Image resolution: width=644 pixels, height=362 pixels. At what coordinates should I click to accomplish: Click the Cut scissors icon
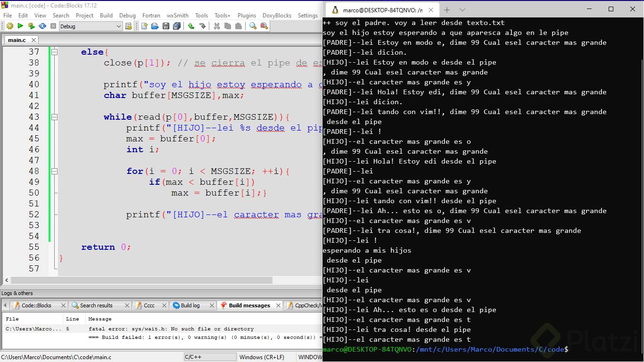coord(217,26)
